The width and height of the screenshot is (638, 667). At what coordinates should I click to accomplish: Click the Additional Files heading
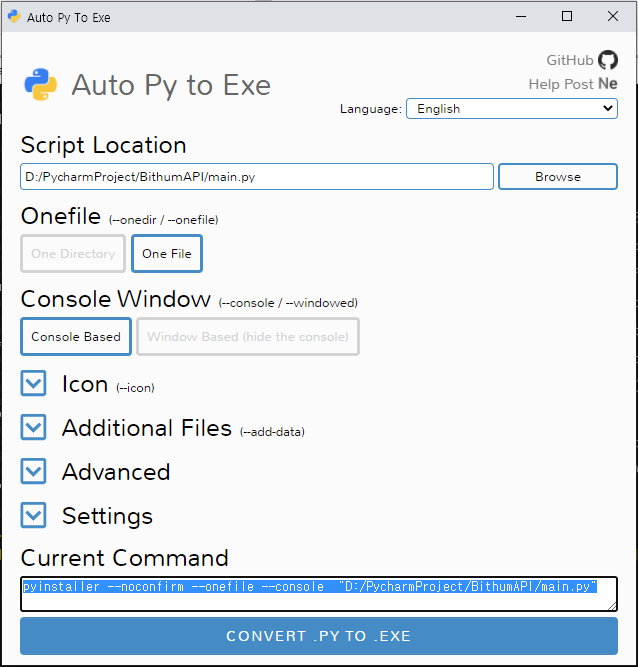pos(147,428)
